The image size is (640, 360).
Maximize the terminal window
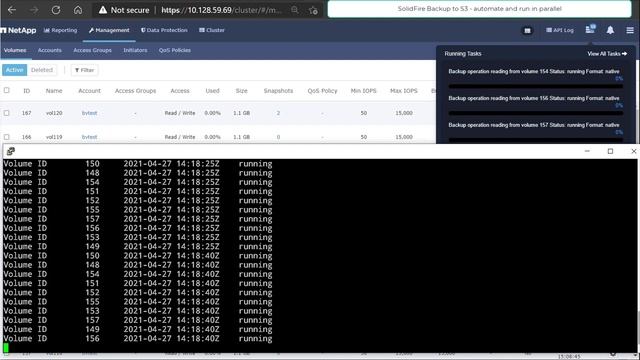(610, 151)
